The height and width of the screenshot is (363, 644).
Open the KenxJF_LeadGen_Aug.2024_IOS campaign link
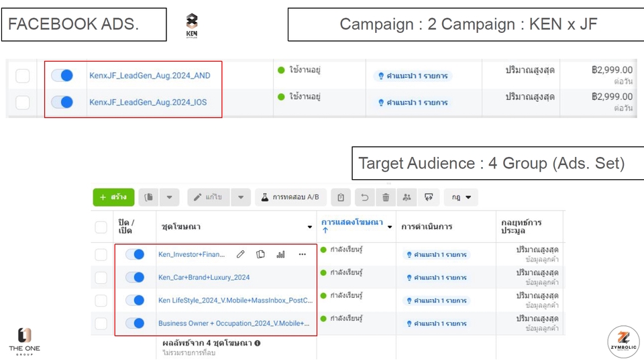pos(148,102)
